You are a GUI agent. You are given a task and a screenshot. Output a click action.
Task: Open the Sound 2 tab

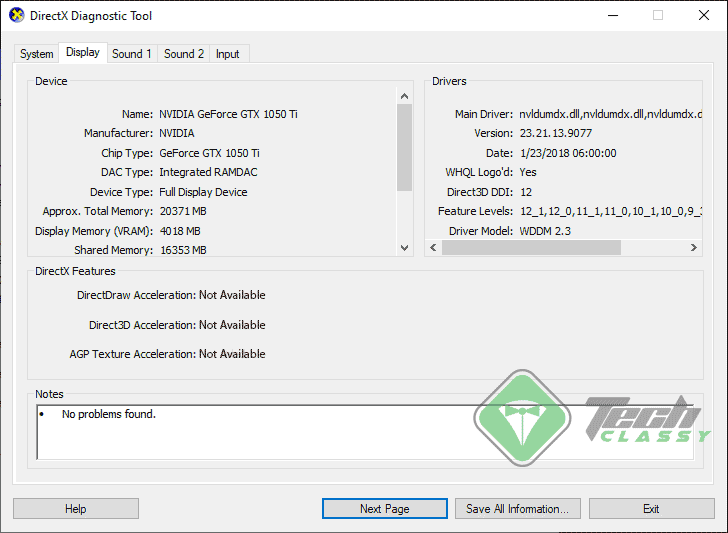184,54
